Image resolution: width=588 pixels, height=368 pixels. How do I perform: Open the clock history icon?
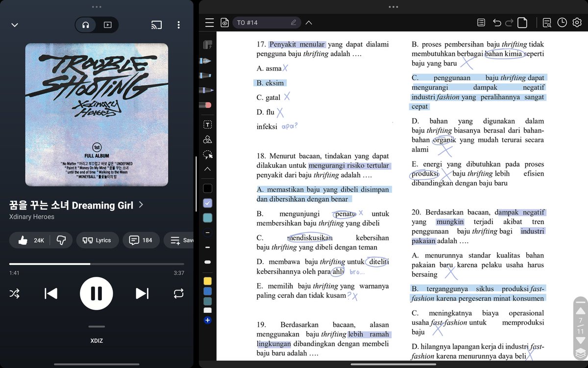coord(562,23)
